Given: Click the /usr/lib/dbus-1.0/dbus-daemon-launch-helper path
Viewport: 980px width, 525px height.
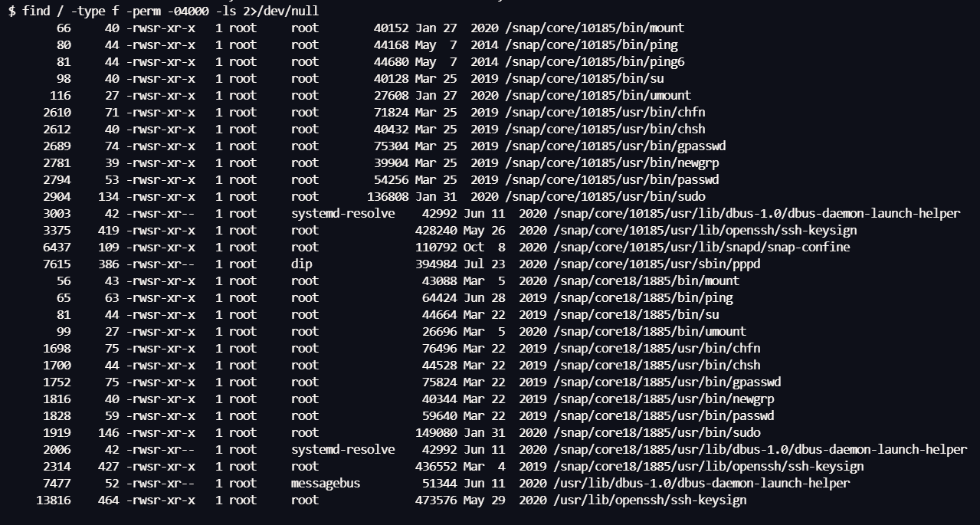Looking at the screenshot, I should pos(700,484).
